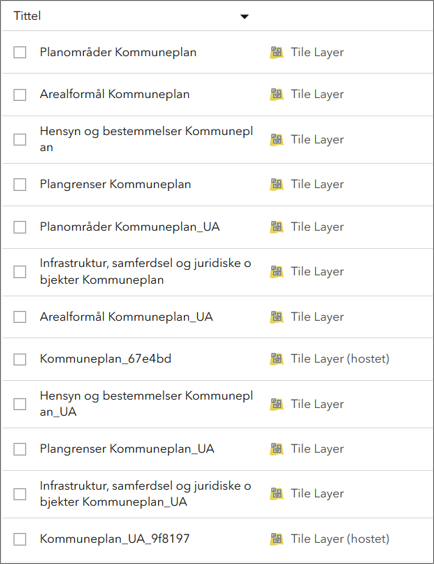Click tile layer icon for Plangrenser Kommuneplan_UA
This screenshot has height=564, width=434.
(277, 449)
